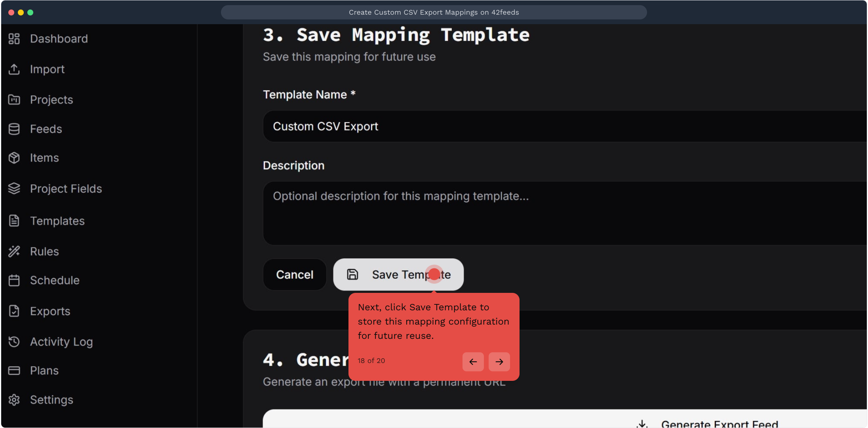Click the Items cube icon

(x=14, y=158)
